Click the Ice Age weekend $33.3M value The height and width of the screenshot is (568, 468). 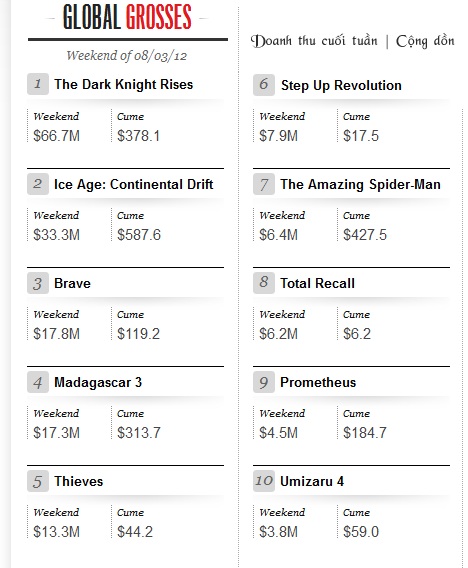pos(56,235)
